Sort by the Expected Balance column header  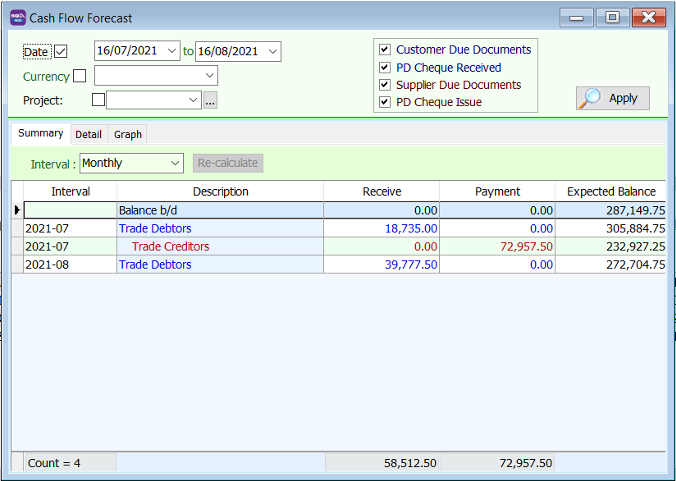pyautogui.click(x=610, y=191)
